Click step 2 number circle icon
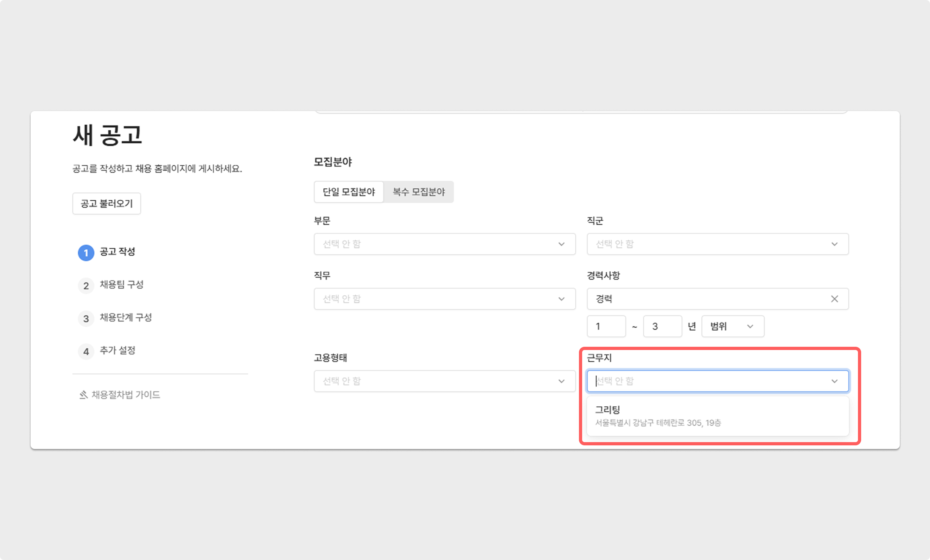Screen dimensions: 930x560 [x=86, y=286]
